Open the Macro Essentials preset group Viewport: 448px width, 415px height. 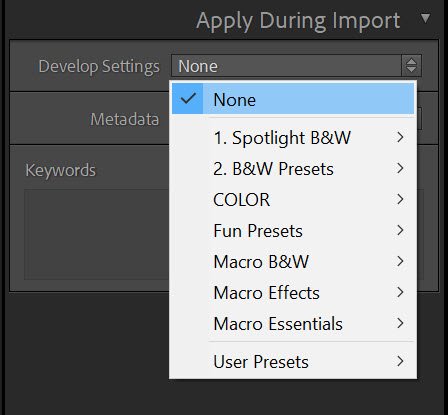coord(293,323)
